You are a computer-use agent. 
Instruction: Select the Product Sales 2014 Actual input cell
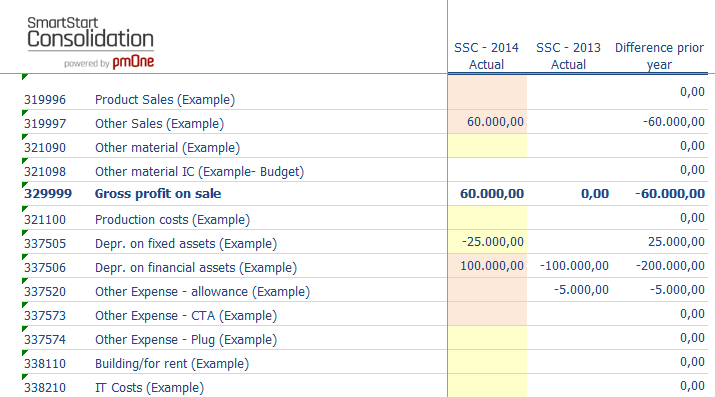tap(487, 93)
